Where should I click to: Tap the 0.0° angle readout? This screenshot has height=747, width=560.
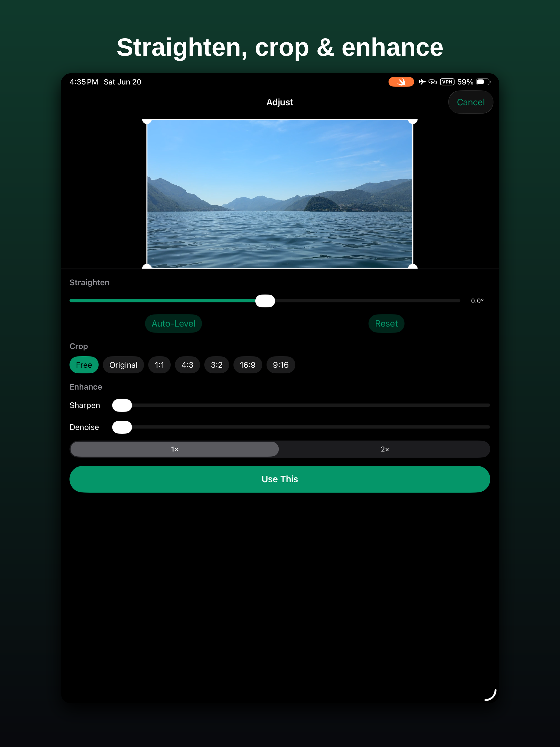tap(477, 301)
